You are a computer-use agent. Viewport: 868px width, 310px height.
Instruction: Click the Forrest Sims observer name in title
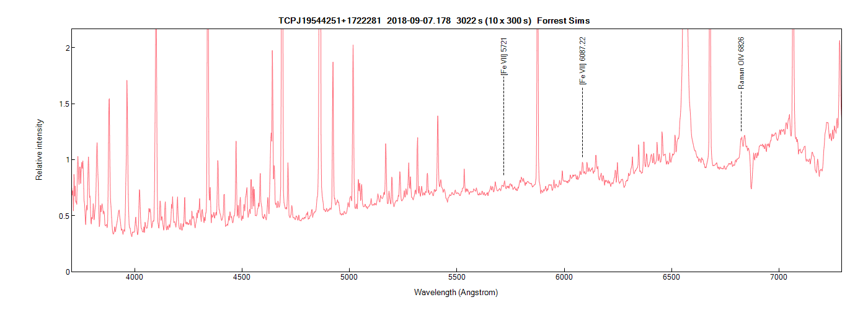tap(563, 20)
